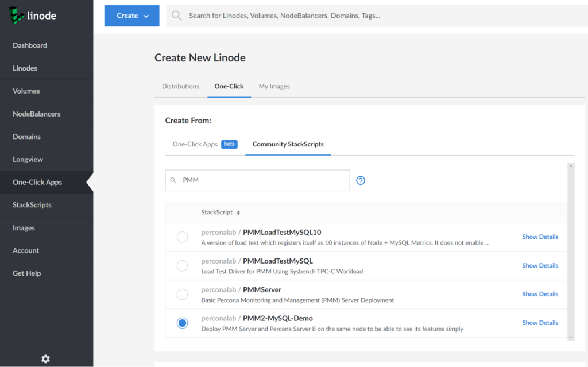Viewport: 588px width, 367px height.
Task: Click the PMM StackScript search field
Action: 263,180
